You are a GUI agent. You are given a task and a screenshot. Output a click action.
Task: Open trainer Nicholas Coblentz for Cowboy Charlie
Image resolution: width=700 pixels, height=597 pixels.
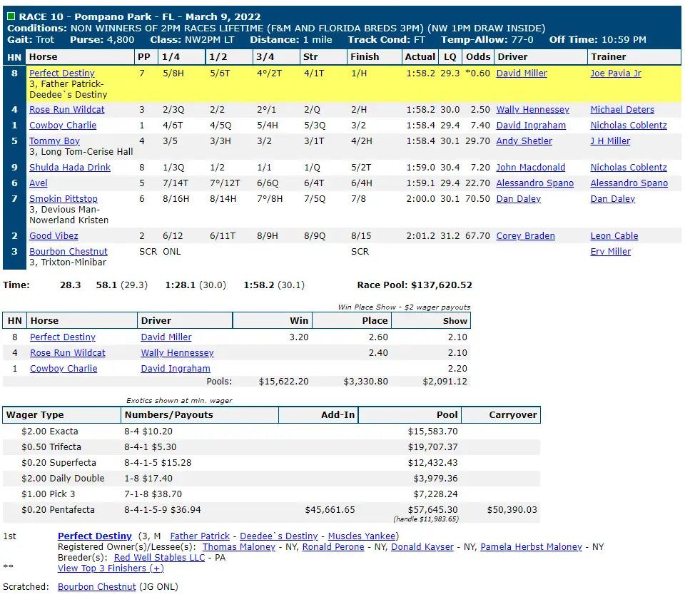click(x=629, y=126)
